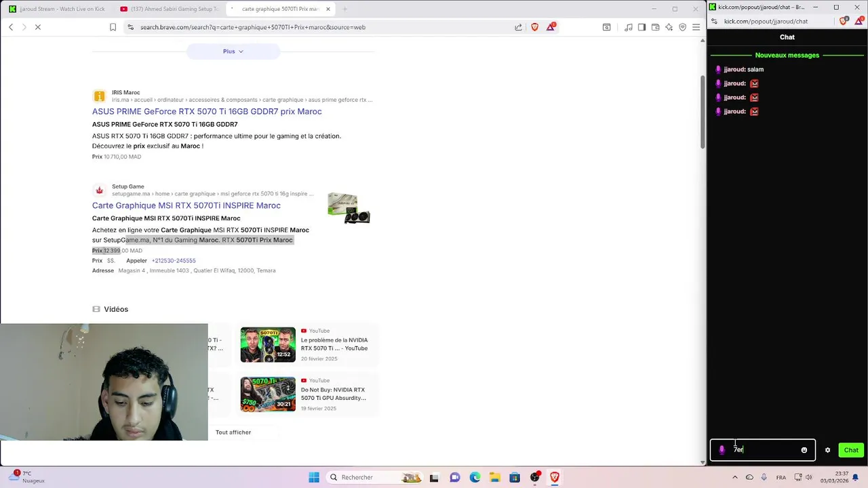Click the taskbar Rechercher search box
Image resolution: width=868 pixels, height=488 pixels.
(x=375, y=477)
